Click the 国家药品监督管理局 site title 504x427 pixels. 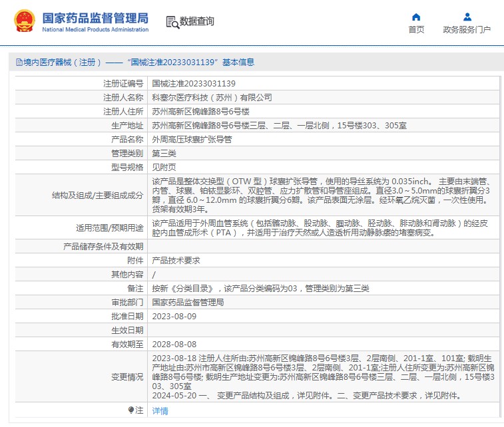click(x=95, y=18)
